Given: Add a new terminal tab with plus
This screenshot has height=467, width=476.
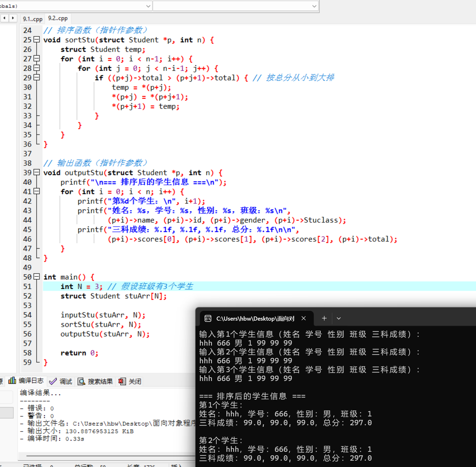Looking at the screenshot, I should (324, 318).
